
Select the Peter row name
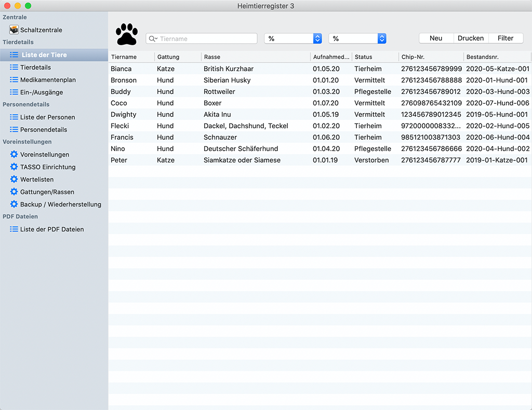coord(119,160)
